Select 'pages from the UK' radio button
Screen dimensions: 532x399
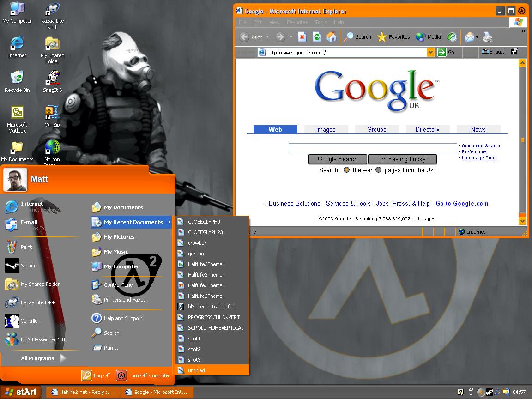[378, 170]
